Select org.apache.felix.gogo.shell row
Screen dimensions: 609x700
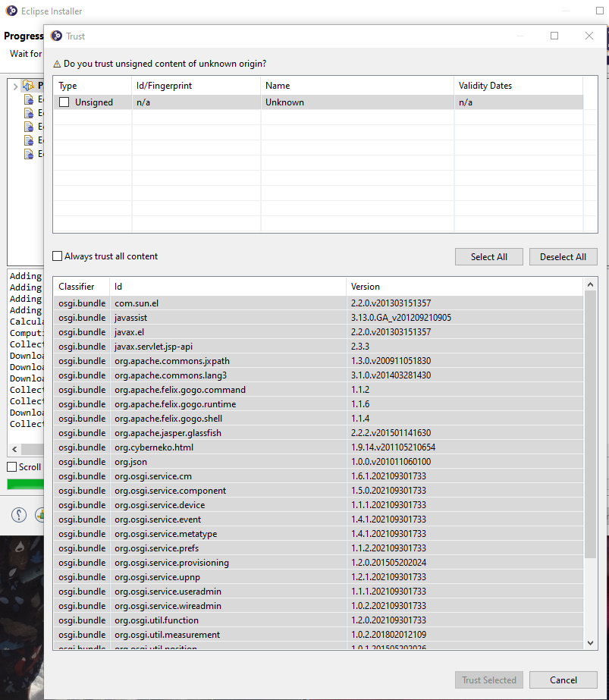coord(319,419)
